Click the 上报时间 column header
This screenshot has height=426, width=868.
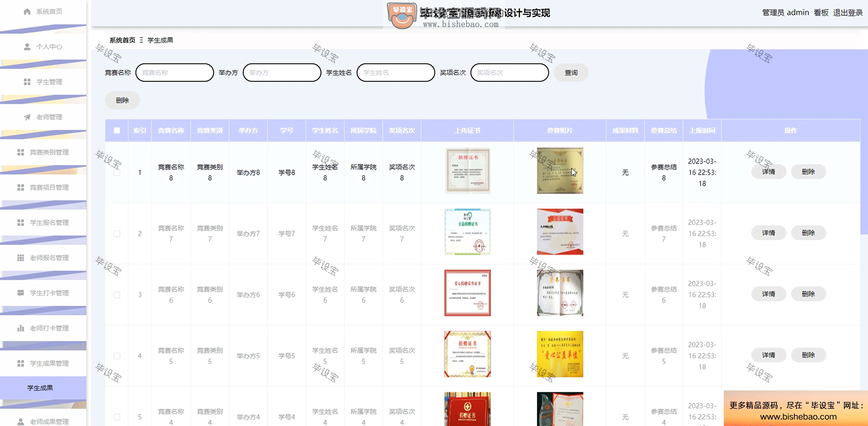pyautogui.click(x=702, y=130)
